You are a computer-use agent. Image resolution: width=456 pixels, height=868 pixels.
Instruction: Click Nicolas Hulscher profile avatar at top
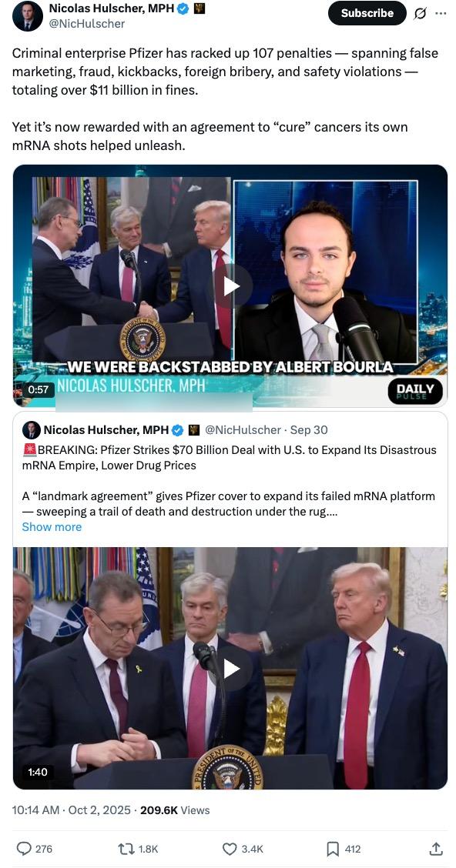[28, 16]
